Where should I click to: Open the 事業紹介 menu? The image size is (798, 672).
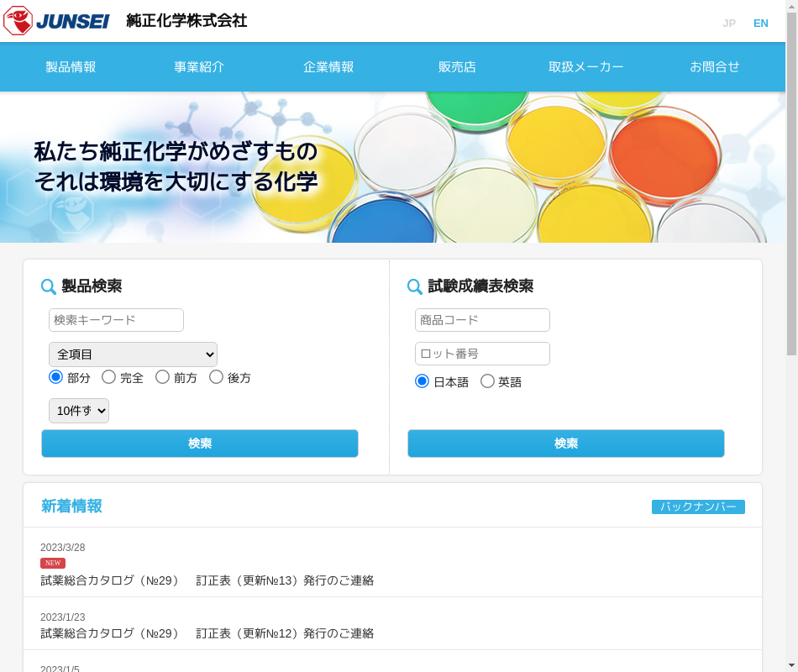[199, 67]
